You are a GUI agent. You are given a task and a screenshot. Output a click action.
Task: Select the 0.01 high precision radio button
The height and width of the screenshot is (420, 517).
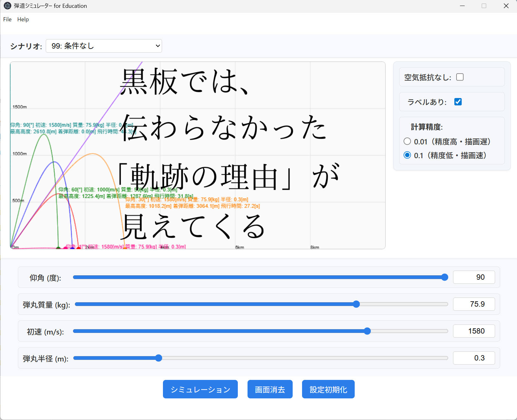[407, 141]
